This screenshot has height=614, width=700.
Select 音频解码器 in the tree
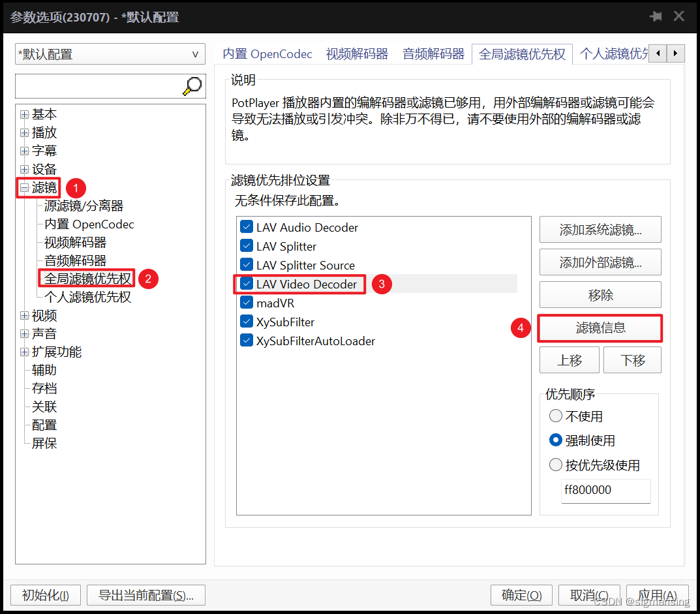point(75,261)
